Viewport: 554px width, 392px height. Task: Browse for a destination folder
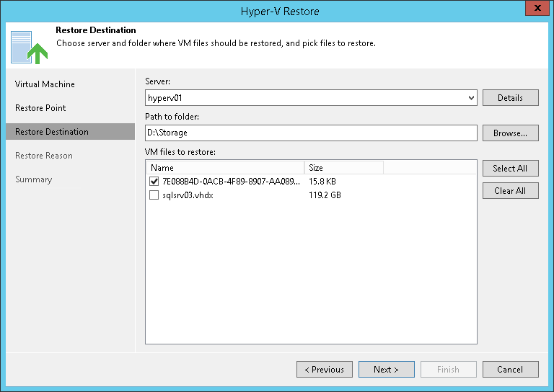510,133
